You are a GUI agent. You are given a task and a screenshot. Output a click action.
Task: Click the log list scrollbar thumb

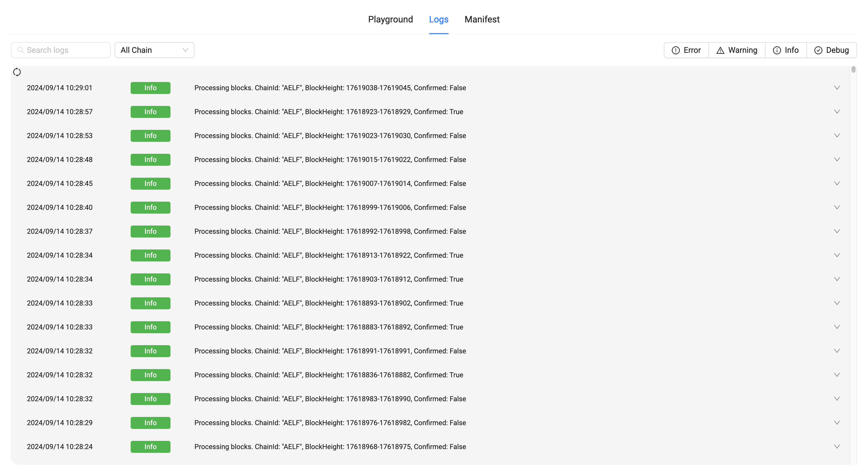click(x=853, y=70)
